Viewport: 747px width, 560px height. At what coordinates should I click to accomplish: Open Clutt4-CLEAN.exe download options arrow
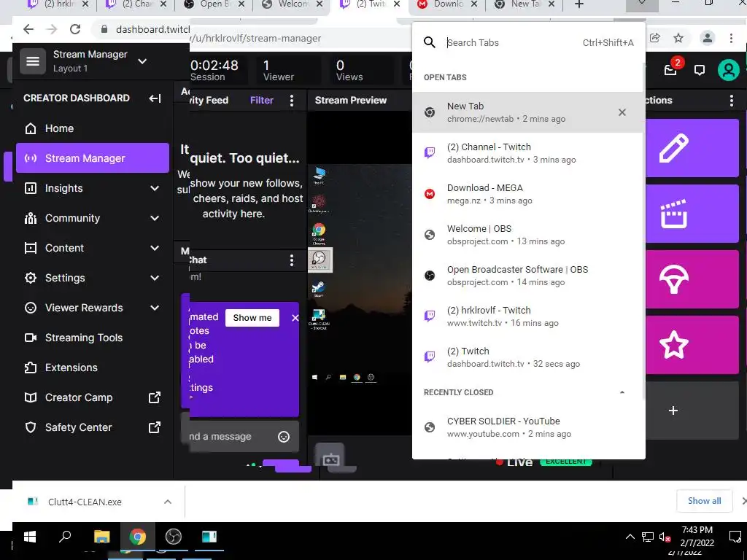pyautogui.click(x=168, y=502)
